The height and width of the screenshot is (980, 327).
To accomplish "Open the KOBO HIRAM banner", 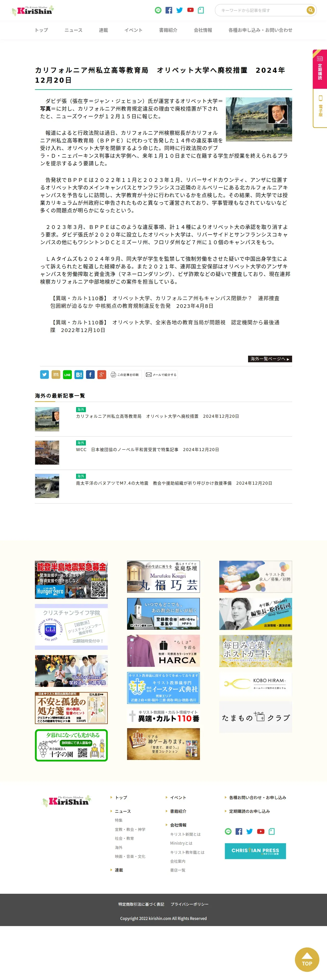I will click(x=255, y=684).
